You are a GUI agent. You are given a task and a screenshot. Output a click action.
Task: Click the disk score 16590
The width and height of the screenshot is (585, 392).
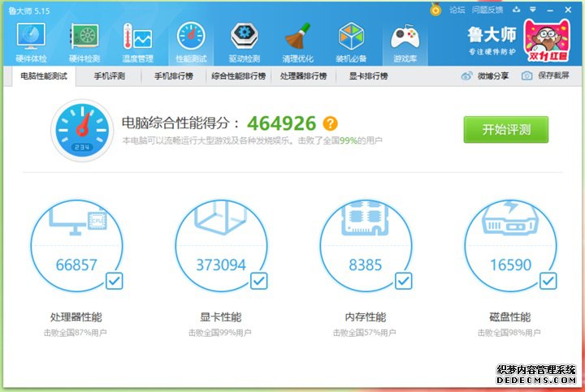coord(510,265)
